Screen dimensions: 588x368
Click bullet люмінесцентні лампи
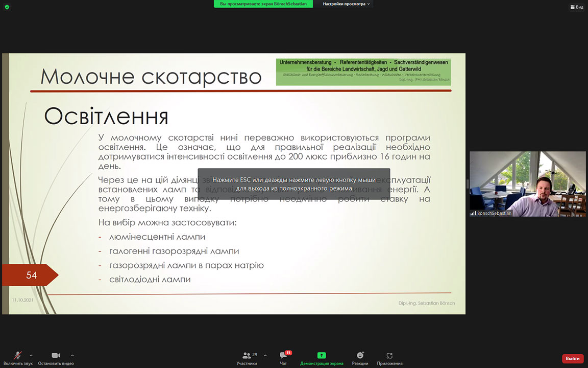(x=157, y=237)
